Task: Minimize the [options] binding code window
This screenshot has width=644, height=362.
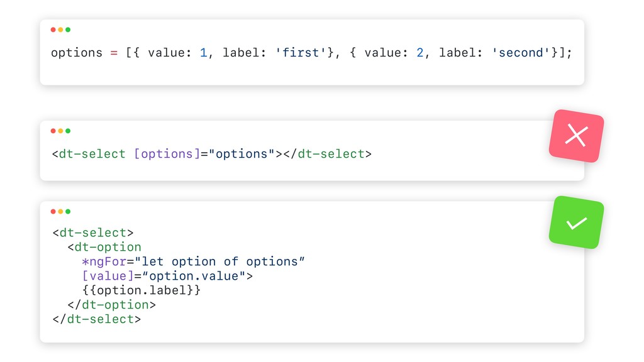Action: [x=60, y=131]
